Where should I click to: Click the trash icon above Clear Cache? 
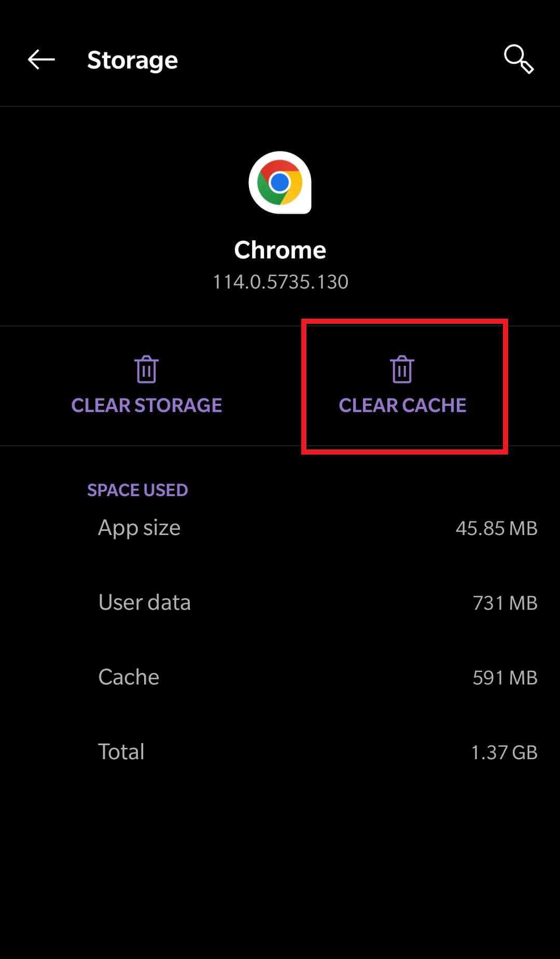click(403, 368)
